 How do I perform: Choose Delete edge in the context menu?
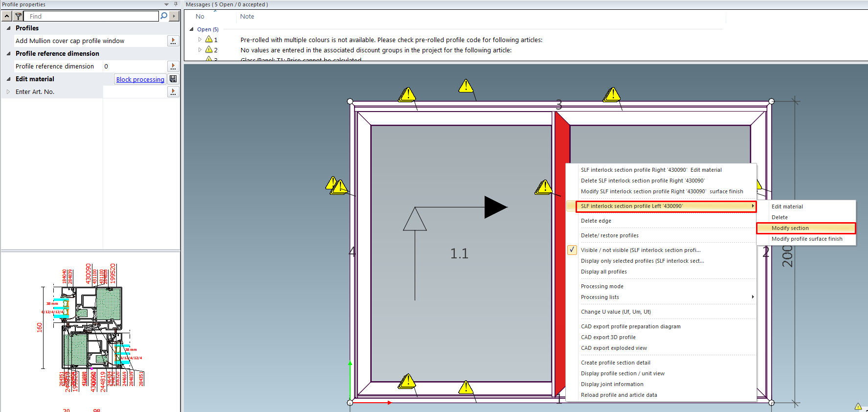tap(596, 221)
